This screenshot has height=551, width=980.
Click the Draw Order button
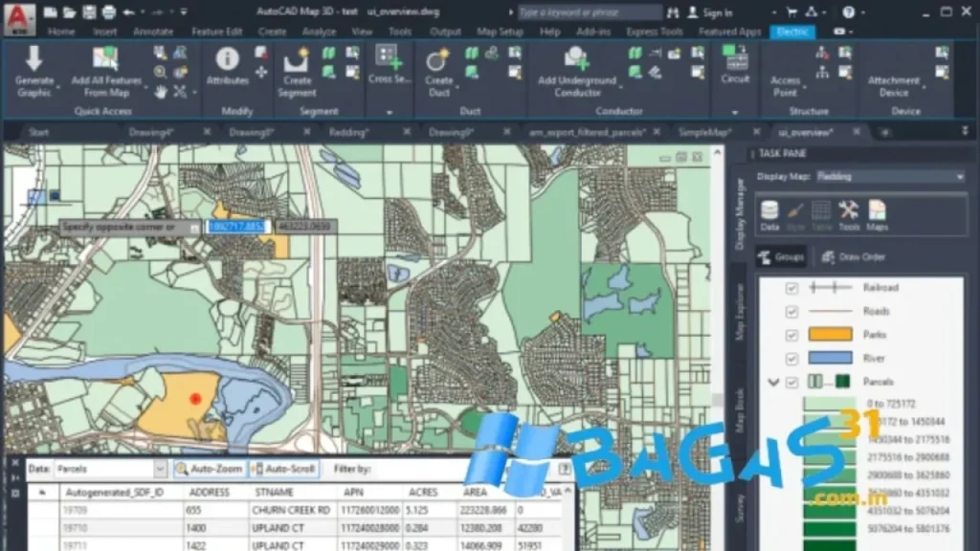(x=854, y=256)
